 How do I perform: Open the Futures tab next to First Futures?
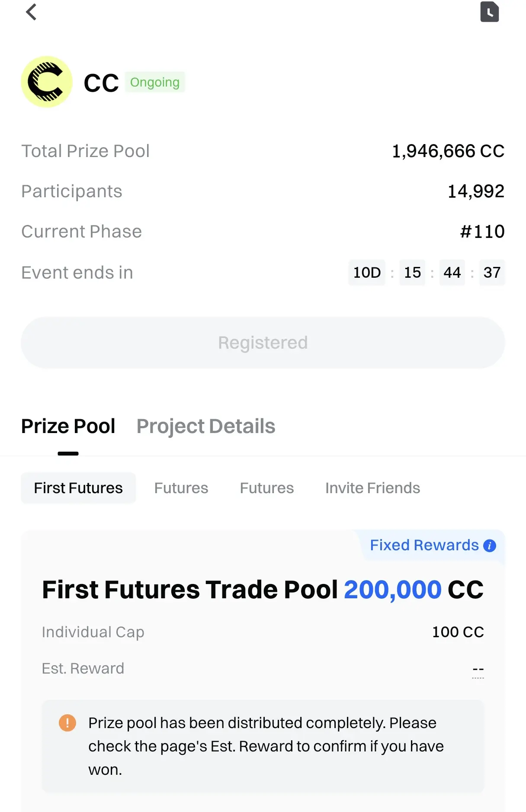click(181, 488)
